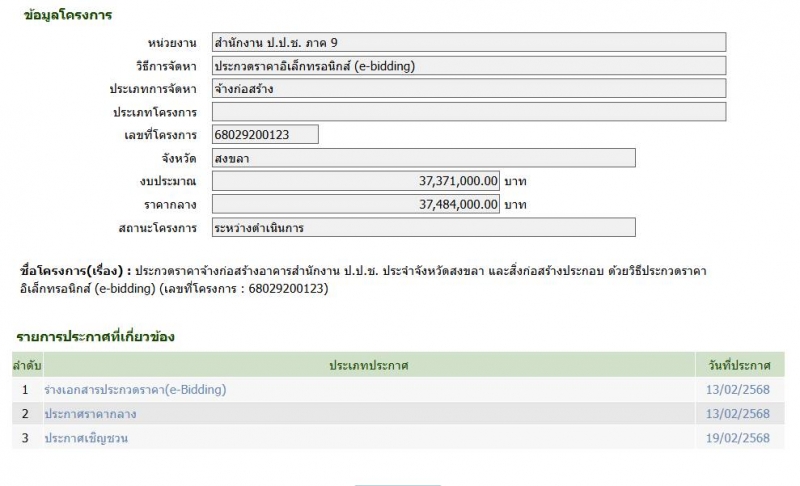Viewport: 800px width, 486px height.
Task: Click the ราคากลาง field showing 37,484,000.00
Action: pos(355,204)
